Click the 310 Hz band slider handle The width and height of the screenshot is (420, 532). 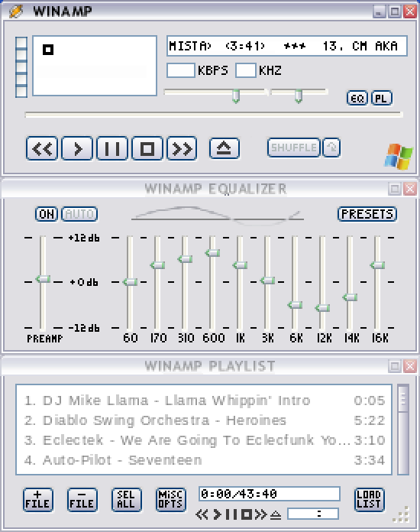[x=185, y=259]
